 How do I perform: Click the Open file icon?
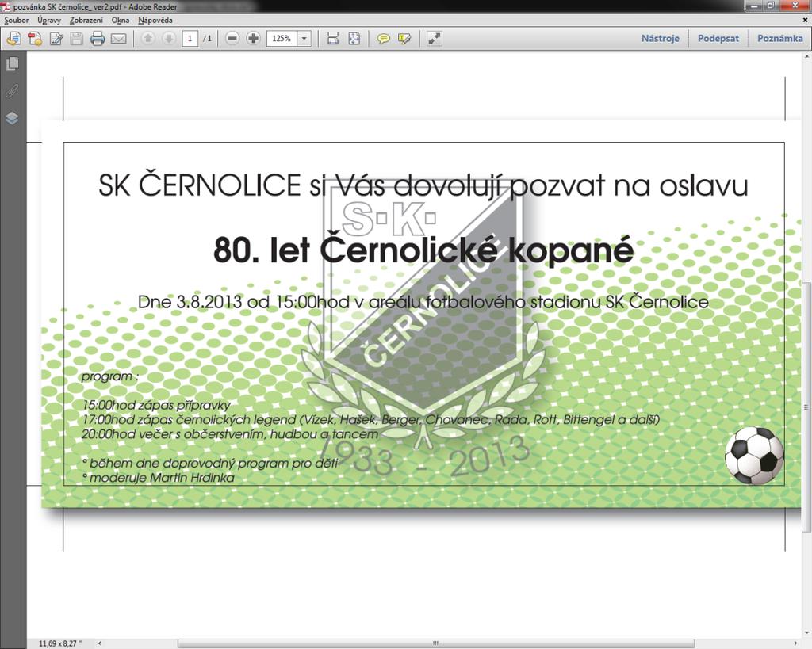coord(13,38)
